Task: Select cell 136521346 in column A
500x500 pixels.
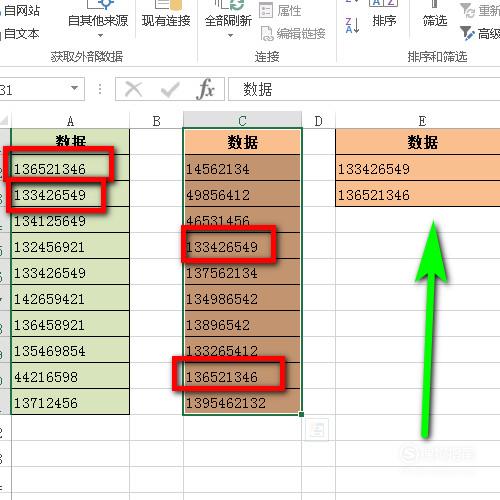Action: coord(70,168)
